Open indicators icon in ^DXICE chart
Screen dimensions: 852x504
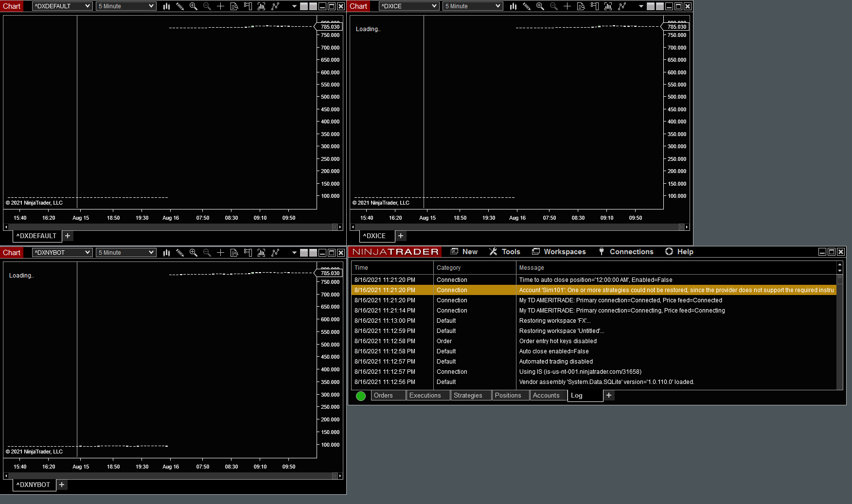608,6
